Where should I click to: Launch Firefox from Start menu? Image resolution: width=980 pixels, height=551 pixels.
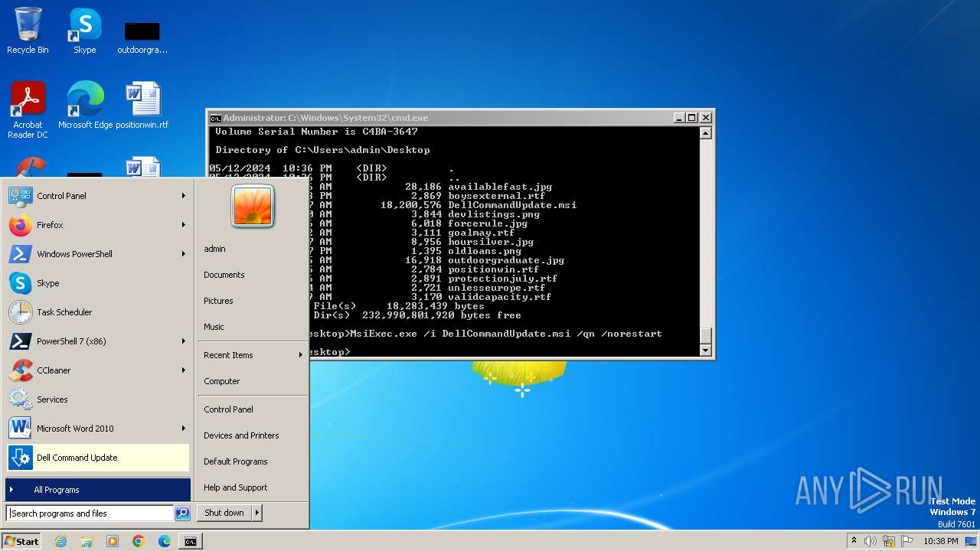click(x=97, y=225)
